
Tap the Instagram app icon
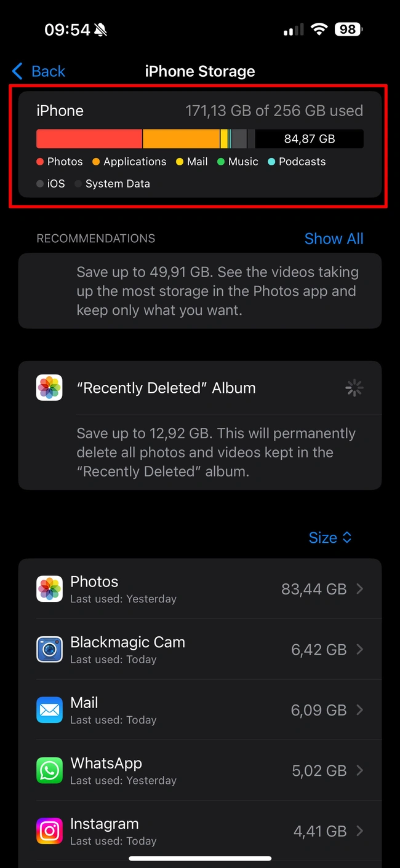[49, 831]
